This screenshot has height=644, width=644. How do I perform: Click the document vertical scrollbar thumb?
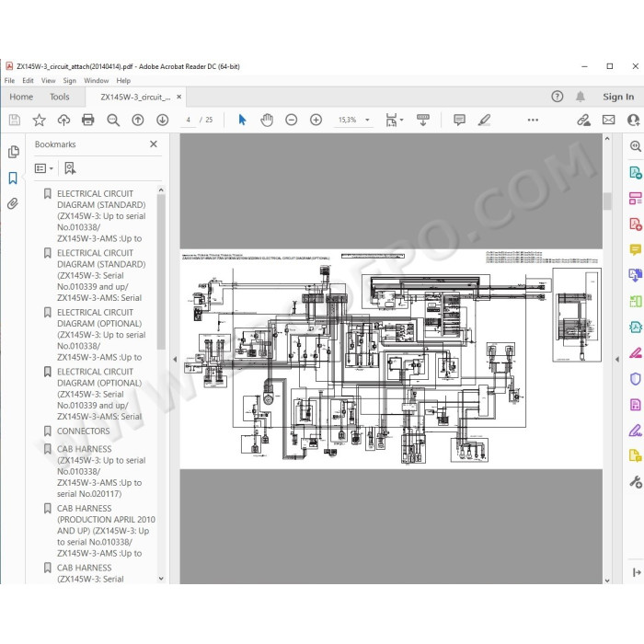tap(607, 201)
